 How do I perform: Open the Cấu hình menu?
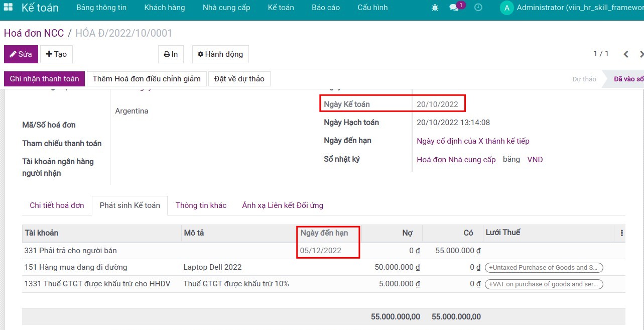click(372, 8)
